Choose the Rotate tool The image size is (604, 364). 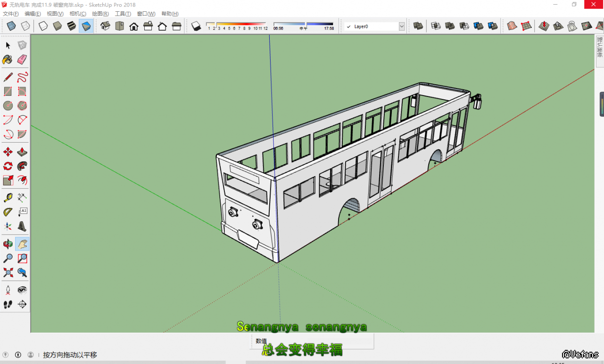pyautogui.click(x=8, y=166)
